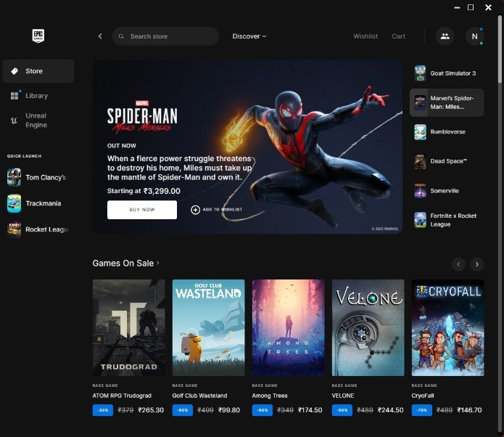Image resolution: width=504 pixels, height=437 pixels.
Task: Open Golf Club Wasteland cover art
Action: pos(208,327)
